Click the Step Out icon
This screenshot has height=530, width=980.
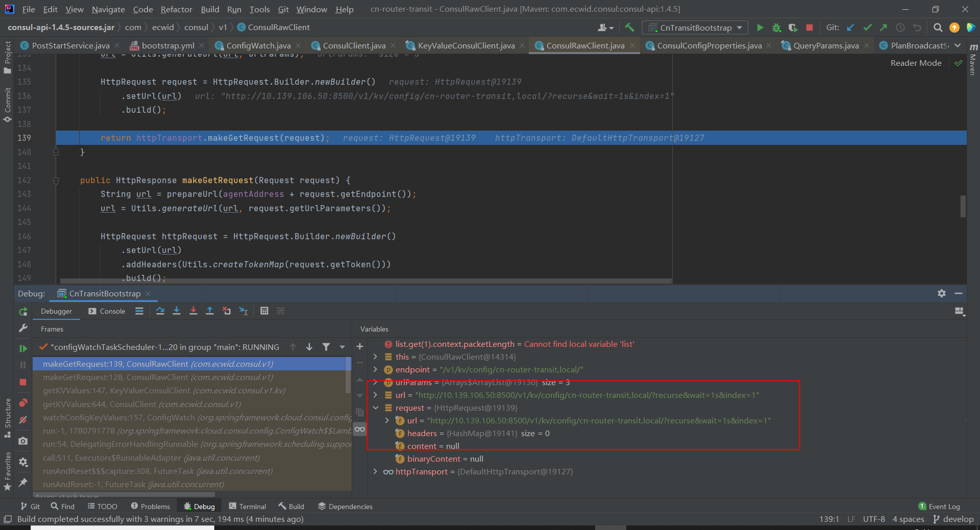[210, 311]
